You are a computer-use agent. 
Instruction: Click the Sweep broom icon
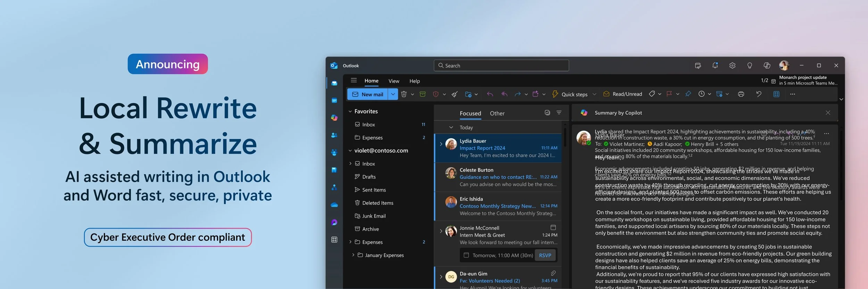pos(454,94)
